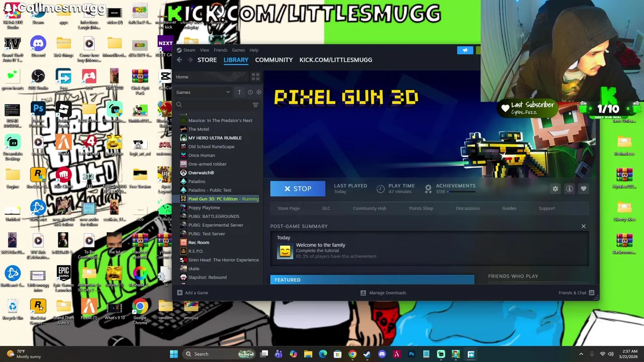The height and width of the screenshot is (362, 644).
Task: Click the ready-to-play filter icon
Action: click(x=259, y=92)
